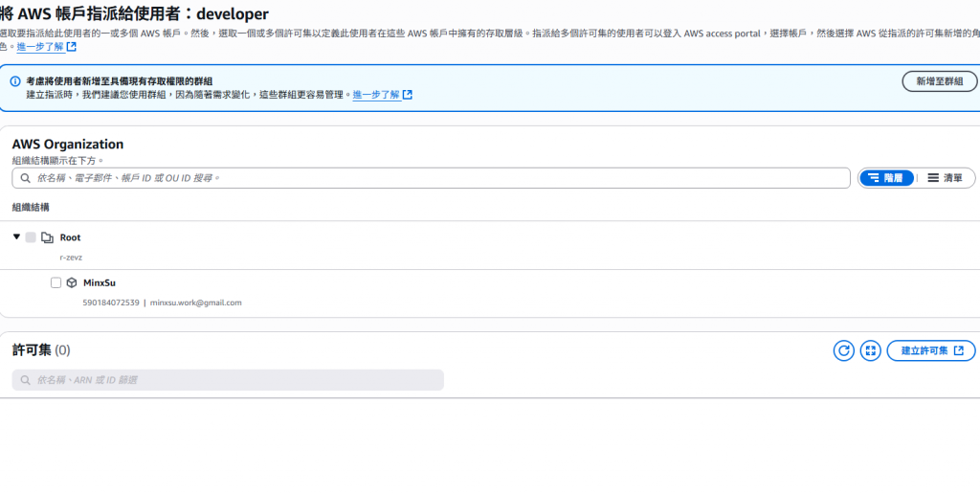Click the r-zevz root ID text
The height and width of the screenshot is (494, 980).
(71, 258)
